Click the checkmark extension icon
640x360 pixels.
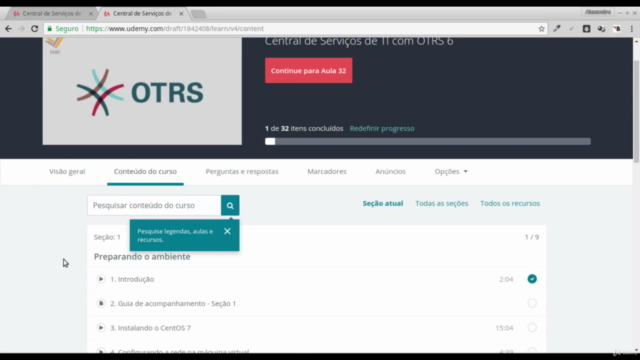[571, 29]
